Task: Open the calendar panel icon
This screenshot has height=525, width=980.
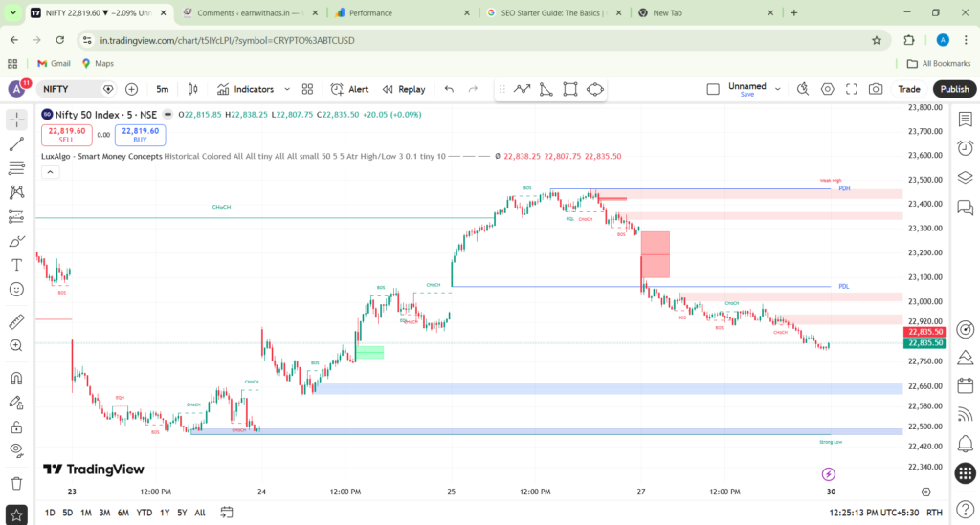Action: pos(966,385)
